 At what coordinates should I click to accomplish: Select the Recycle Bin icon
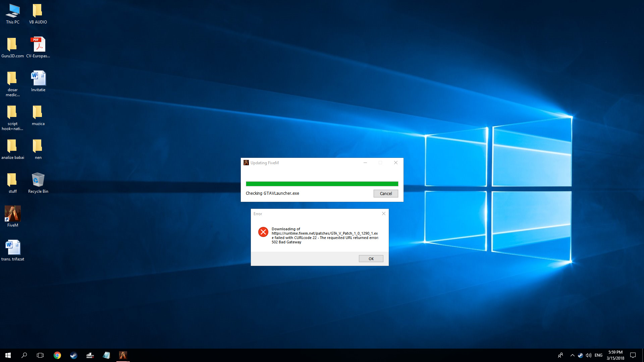click(38, 183)
